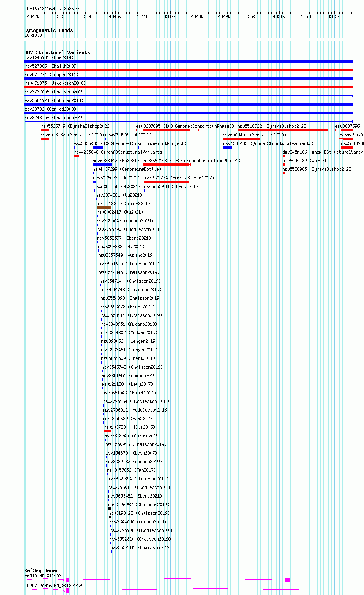Image resolution: width=364 pixels, height=595 pixels.
Task: Select nsv3057852 (Fan2017) label
Action: click(131, 470)
